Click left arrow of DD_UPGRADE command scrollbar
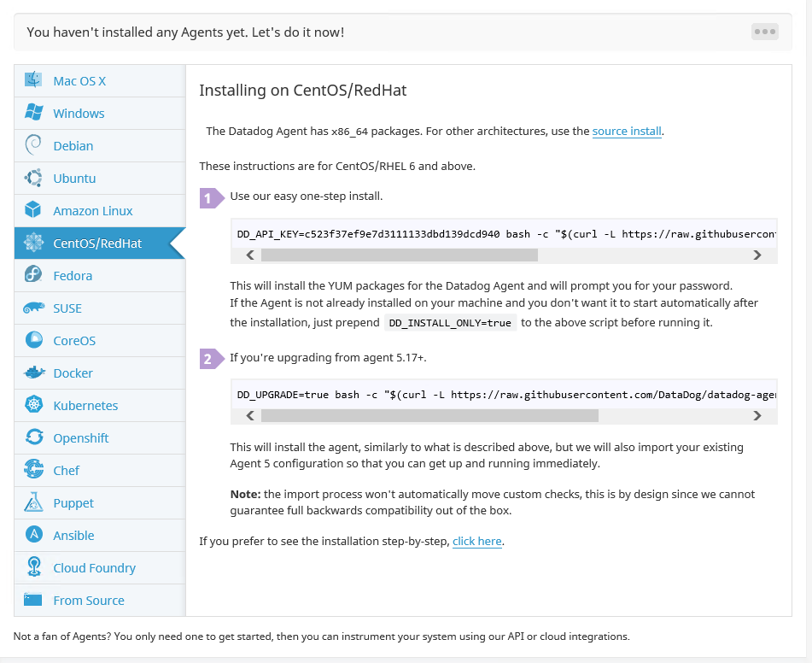 [250, 416]
